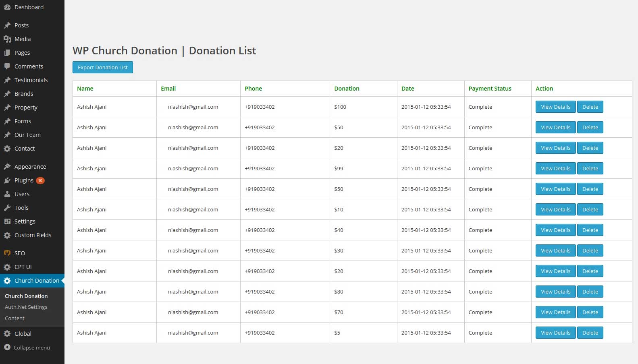Screen dimensions: 638x364
Task: Click the Testimonials pin icon
Action: (7, 80)
